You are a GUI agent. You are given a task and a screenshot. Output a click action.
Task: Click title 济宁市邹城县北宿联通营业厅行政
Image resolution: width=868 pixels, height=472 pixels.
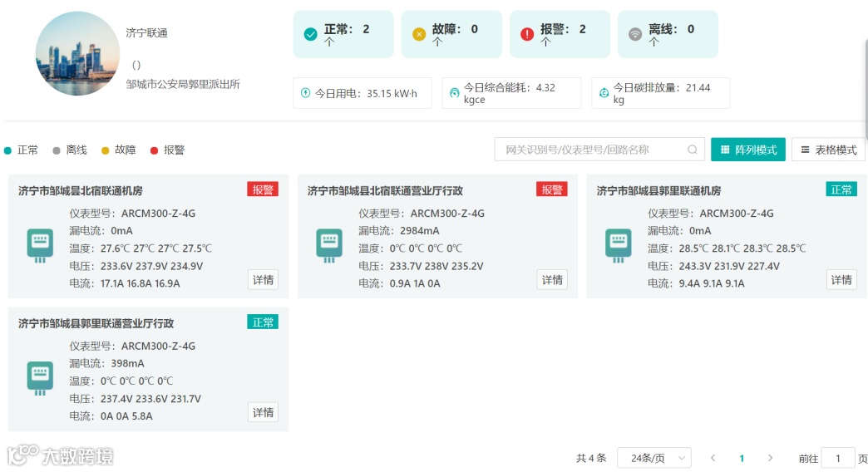point(385,191)
